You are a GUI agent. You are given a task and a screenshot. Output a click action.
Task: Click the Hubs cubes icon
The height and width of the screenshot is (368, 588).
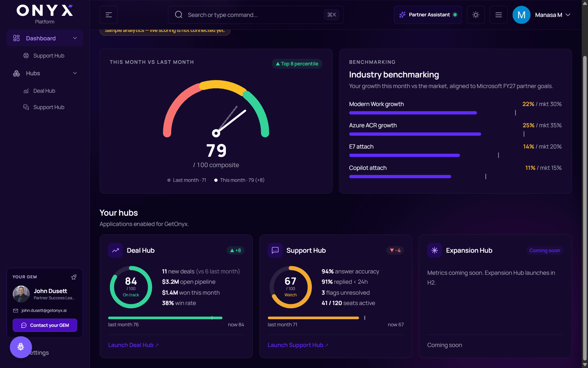(x=16, y=73)
